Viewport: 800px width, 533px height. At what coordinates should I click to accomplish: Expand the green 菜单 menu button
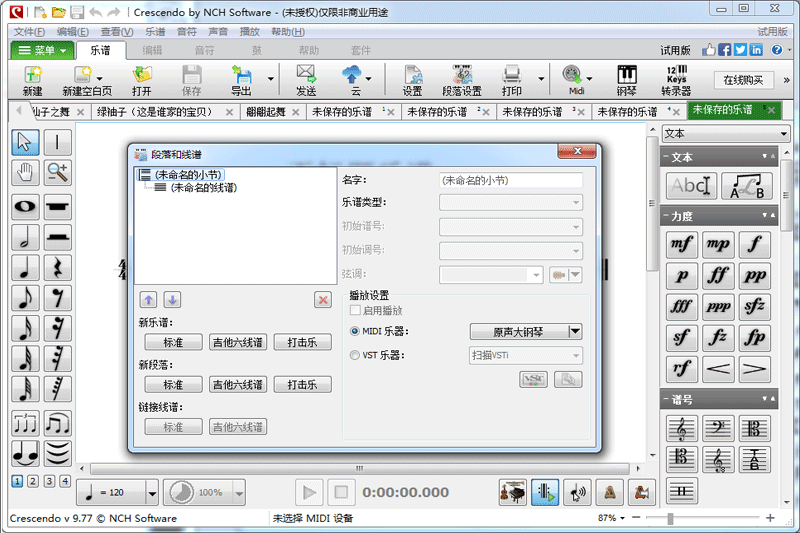[42, 50]
